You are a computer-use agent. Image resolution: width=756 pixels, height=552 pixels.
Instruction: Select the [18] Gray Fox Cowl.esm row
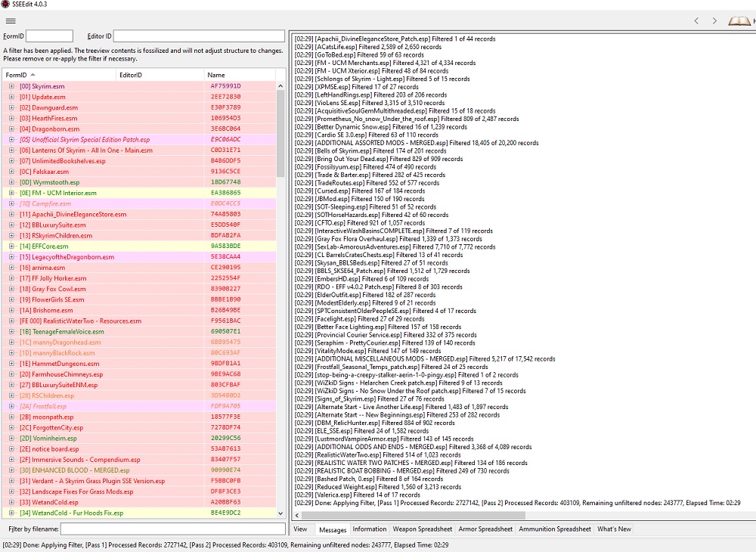[139, 289]
